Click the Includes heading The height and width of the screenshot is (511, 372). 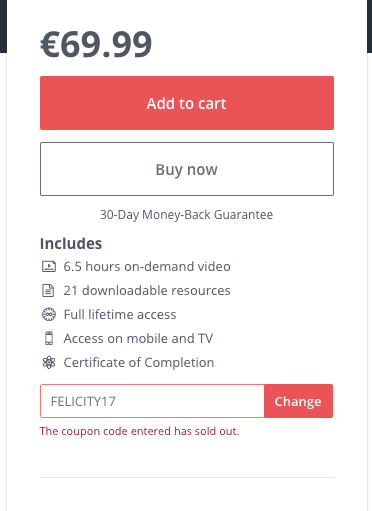(x=71, y=244)
